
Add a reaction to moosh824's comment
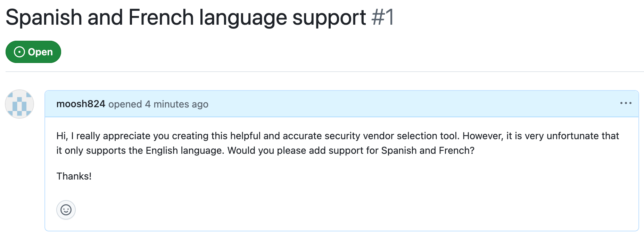[x=66, y=210]
